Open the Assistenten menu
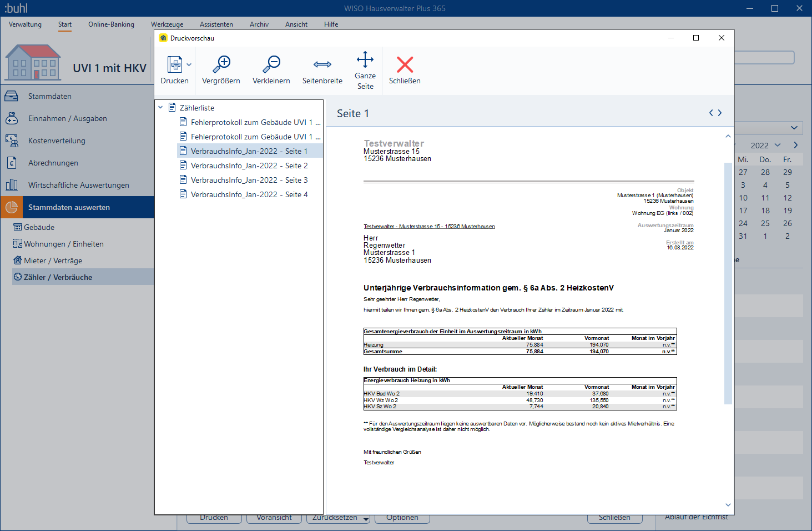The height and width of the screenshot is (531, 812). (216, 24)
